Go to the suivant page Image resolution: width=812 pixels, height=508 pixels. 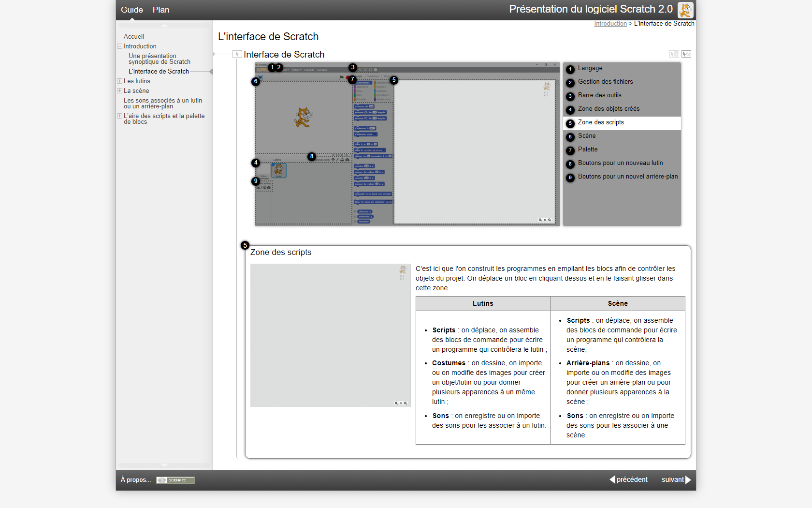[676, 479]
